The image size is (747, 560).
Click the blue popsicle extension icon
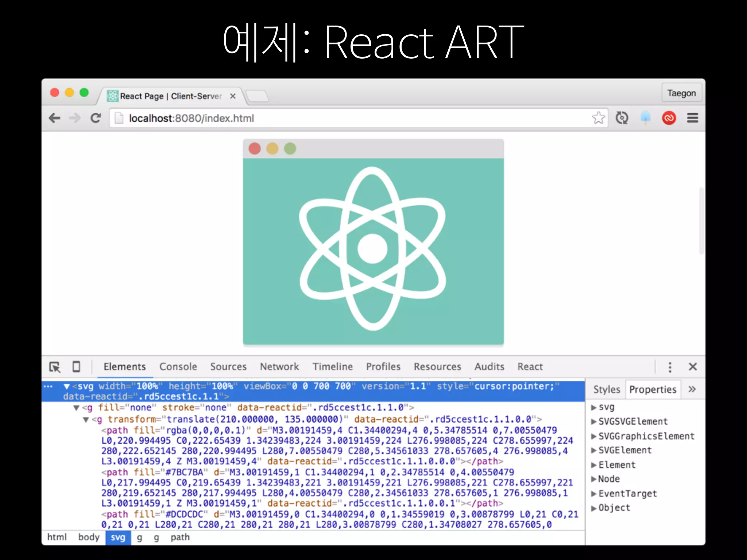(645, 118)
